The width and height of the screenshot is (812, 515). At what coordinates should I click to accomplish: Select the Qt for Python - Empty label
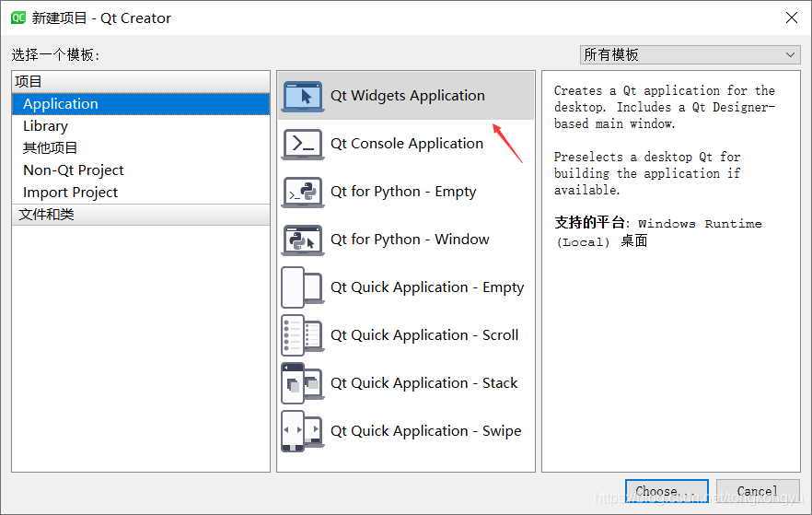coord(403,192)
